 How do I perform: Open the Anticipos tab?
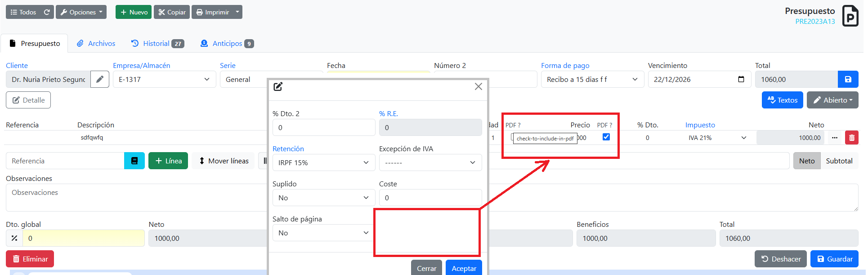[x=227, y=44]
